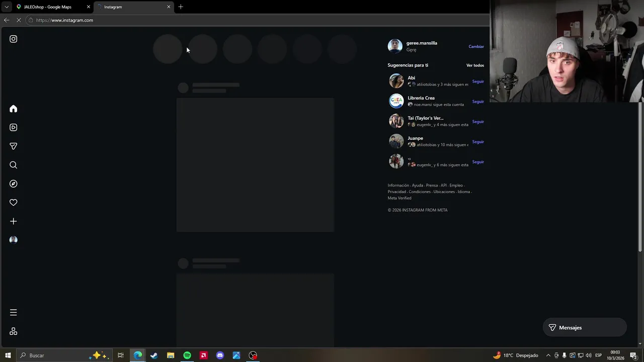Open Prensa footer link
Screen dimensions: 644x362
pos(432,186)
